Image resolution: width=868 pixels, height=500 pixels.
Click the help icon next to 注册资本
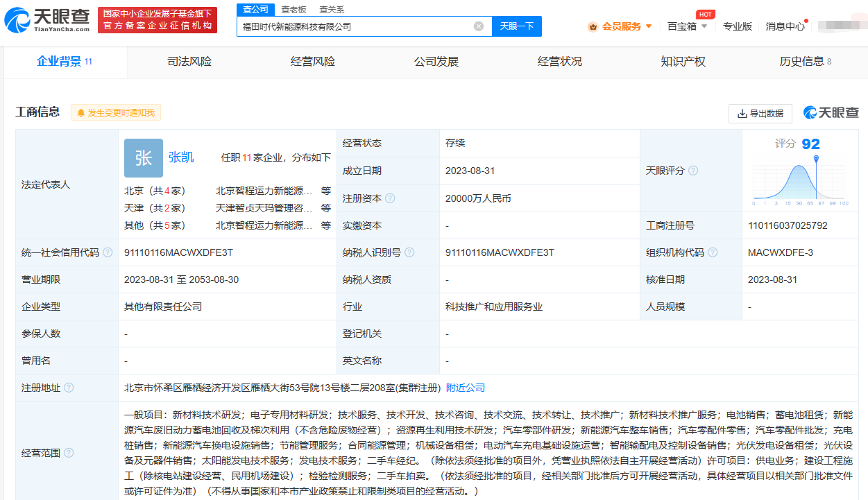pos(390,198)
